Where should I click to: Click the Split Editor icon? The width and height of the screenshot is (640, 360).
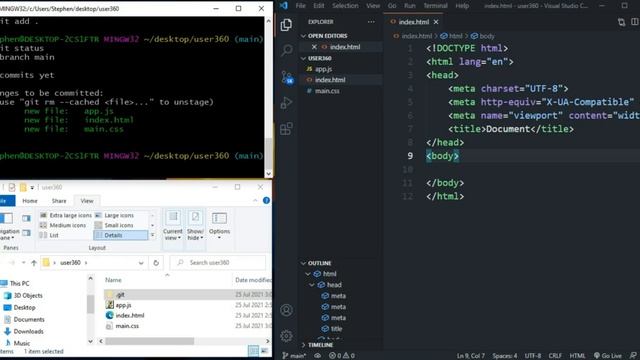(635, 22)
